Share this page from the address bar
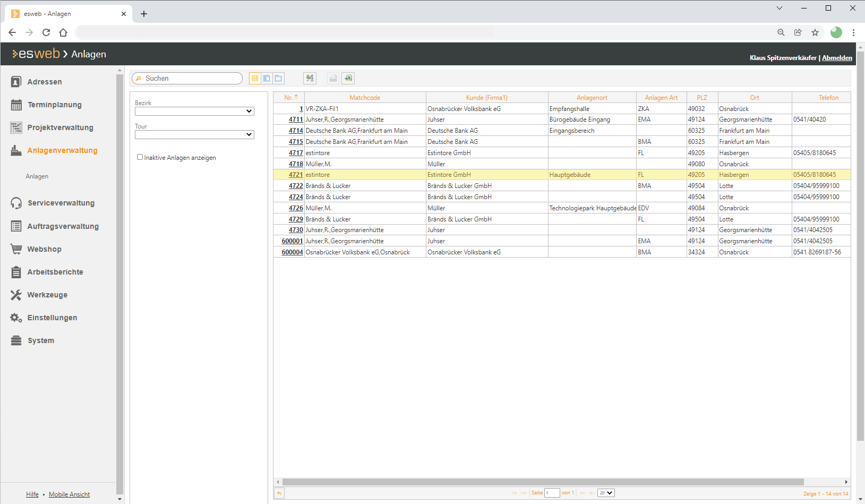The width and height of the screenshot is (865, 504). point(798,32)
